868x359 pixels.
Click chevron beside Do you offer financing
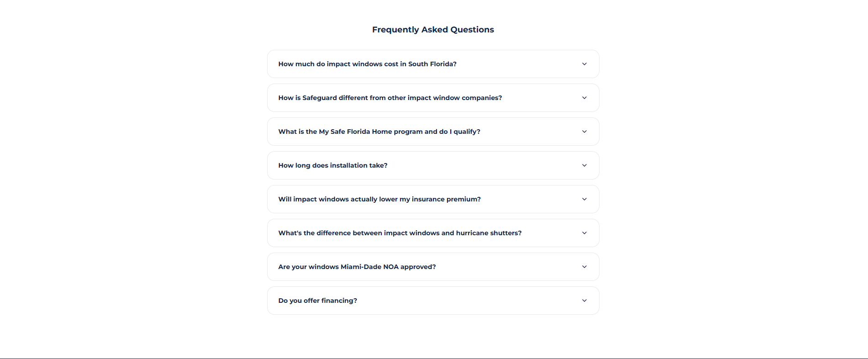pos(584,301)
